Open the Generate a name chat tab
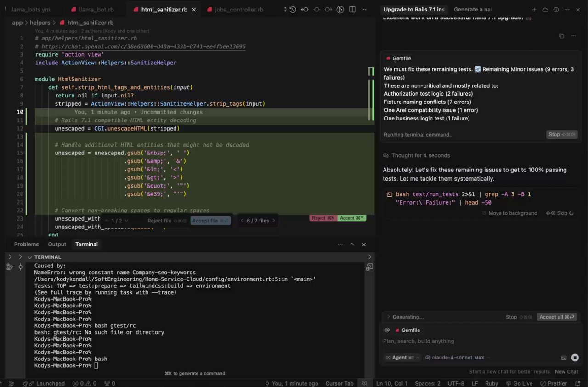The height and width of the screenshot is (387, 588). point(473,10)
